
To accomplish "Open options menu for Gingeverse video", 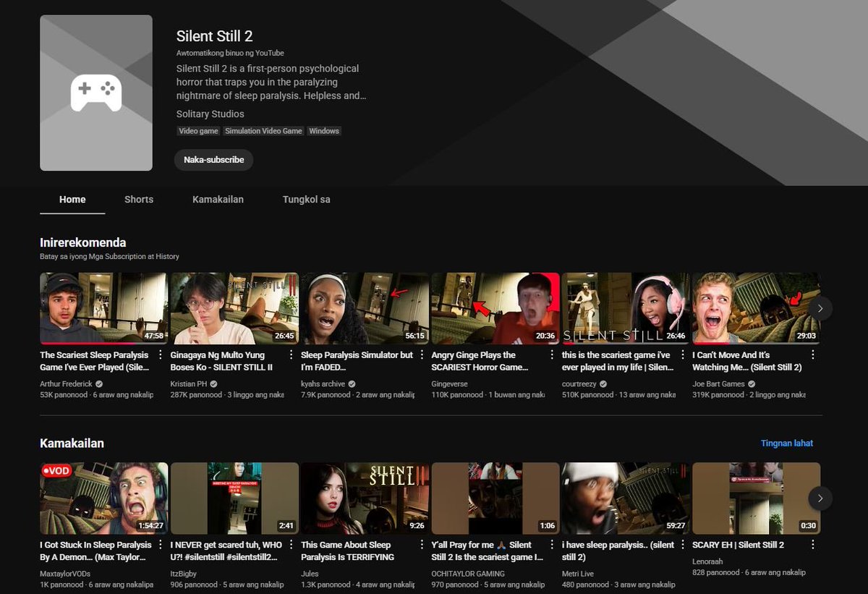I will [x=552, y=355].
